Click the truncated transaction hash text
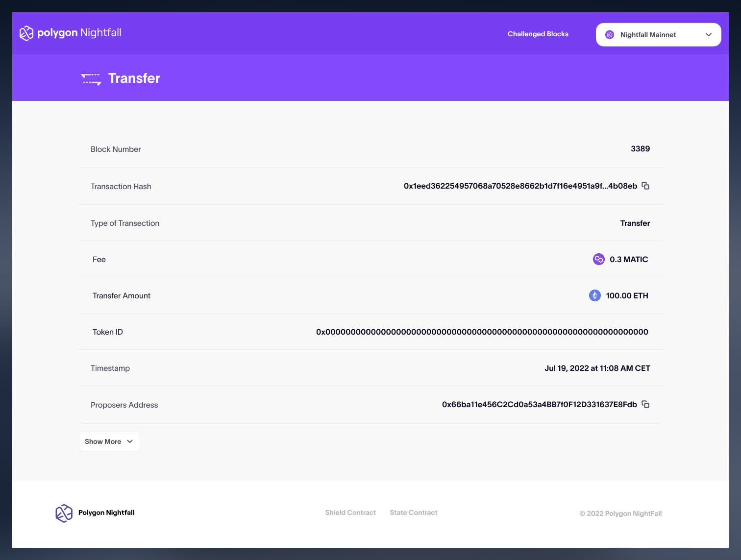The width and height of the screenshot is (741, 560). click(520, 186)
